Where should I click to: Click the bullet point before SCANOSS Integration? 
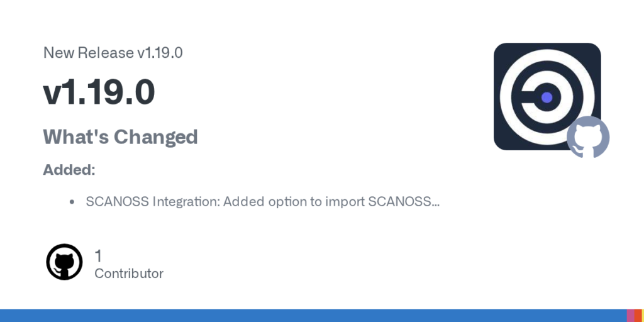(x=72, y=203)
